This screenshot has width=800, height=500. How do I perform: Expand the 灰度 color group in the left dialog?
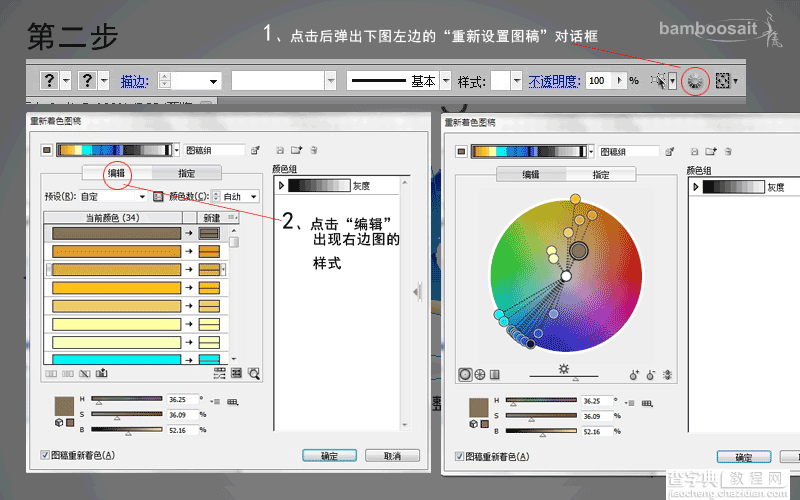tap(281, 186)
